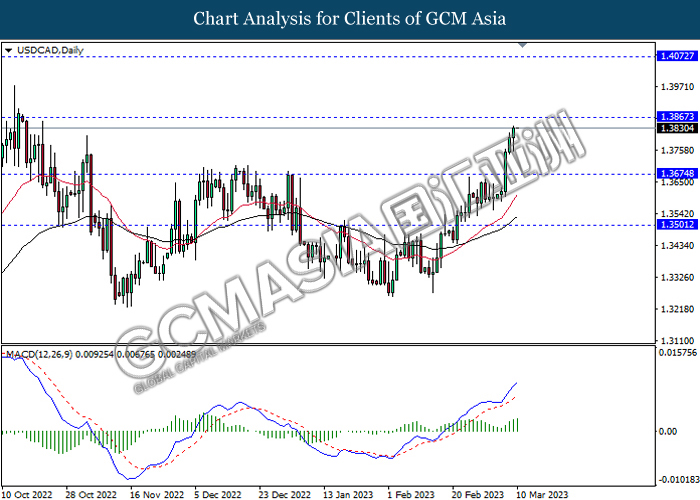Click the chart shift triangle marker at top
The width and height of the screenshot is (700, 500).
click(522, 46)
